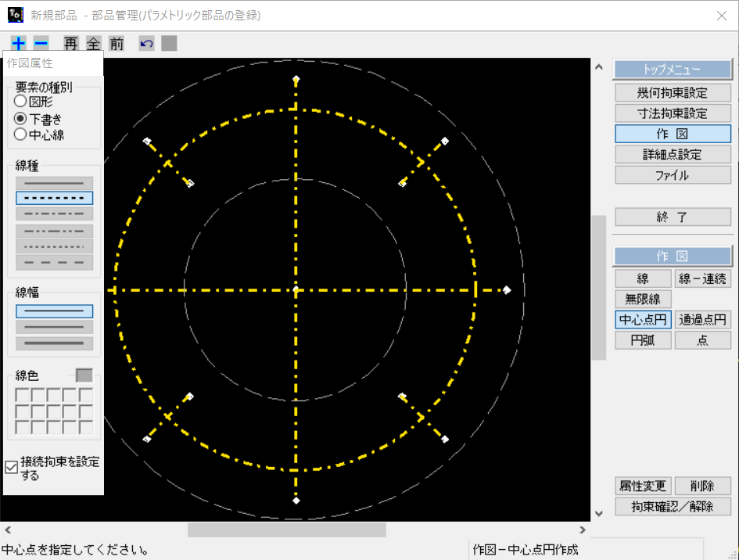Click the gray square toolbar icon
Viewport: 739px width, 560px height.
tap(169, 43)
